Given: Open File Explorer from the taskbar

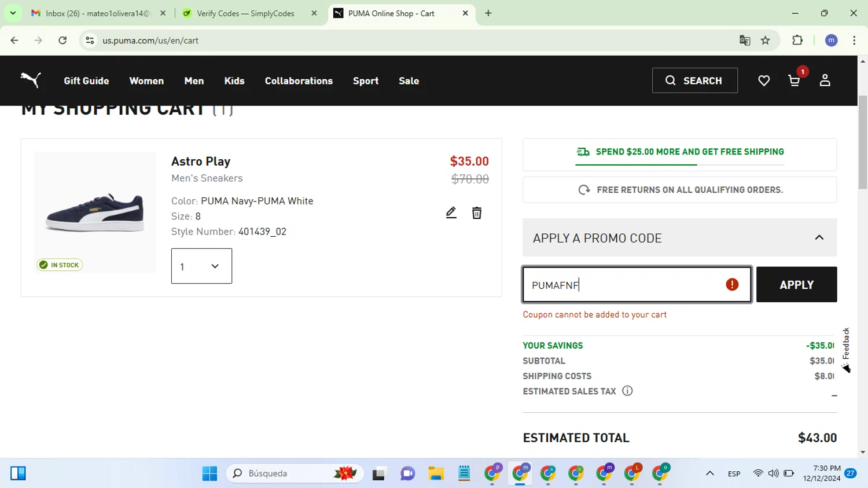Looking at the screenshot, I should [x=436, y=474].
